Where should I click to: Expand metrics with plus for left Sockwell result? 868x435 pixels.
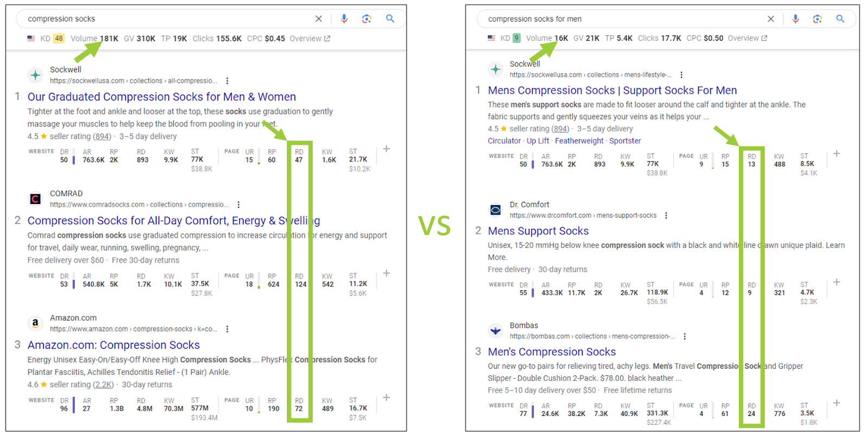coord(386,149)
